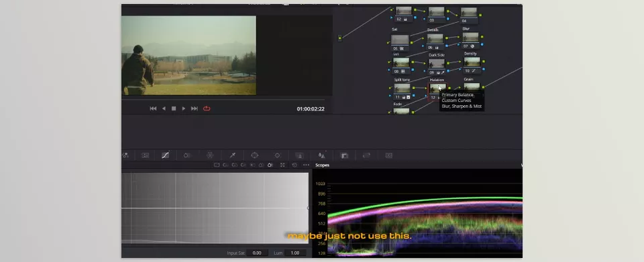Click the curve control point at right edge

pyautogui.click(x=308, y=208)
